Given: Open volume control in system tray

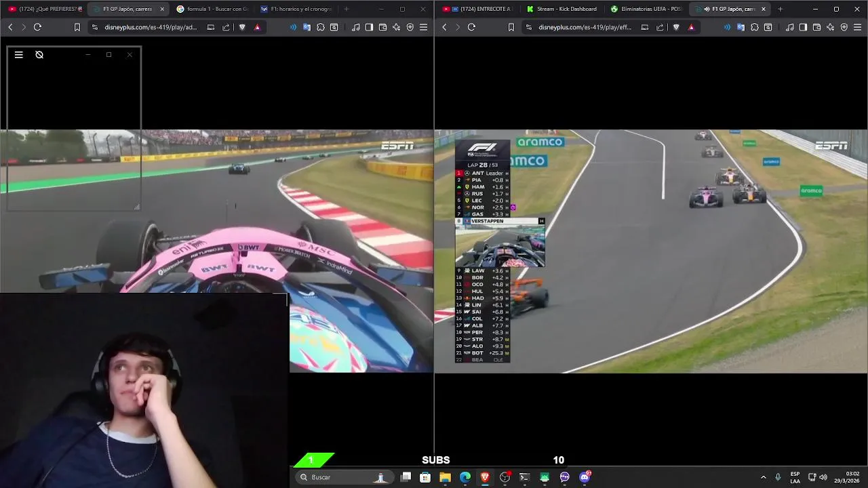Looking at the screenshot, I should pos(823,477).
